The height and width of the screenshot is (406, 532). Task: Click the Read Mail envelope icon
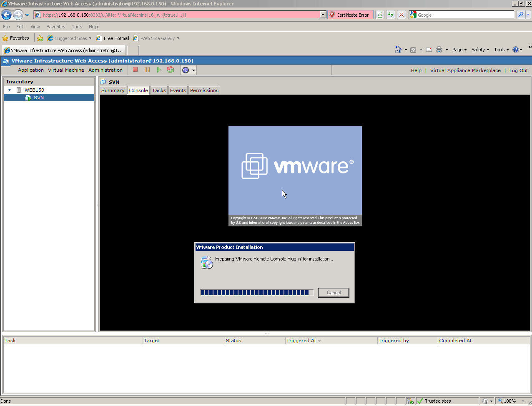[x=429, y=50]
